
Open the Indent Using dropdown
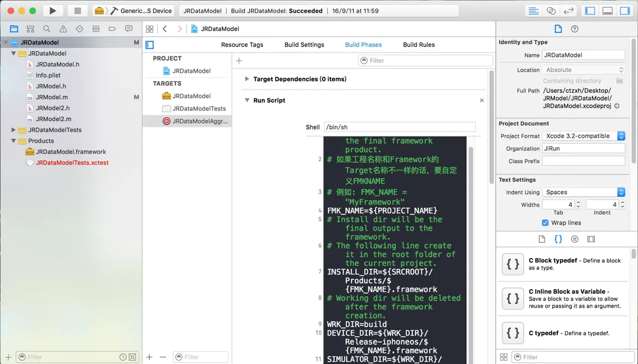[584, 192]
